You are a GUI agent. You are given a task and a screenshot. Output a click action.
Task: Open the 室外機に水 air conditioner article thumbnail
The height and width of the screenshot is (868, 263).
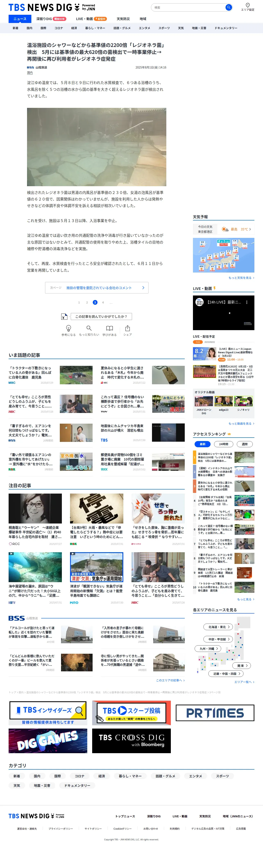(76, 462)
